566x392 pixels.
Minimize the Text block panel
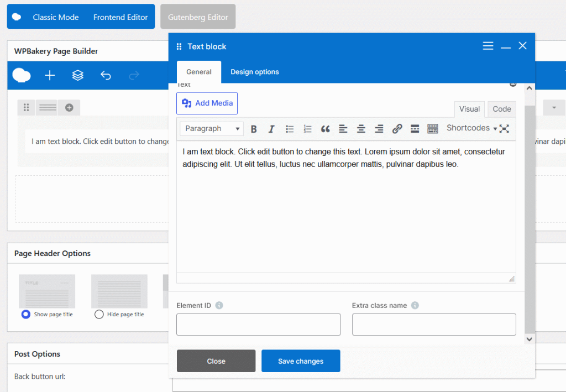coord(506,48)
